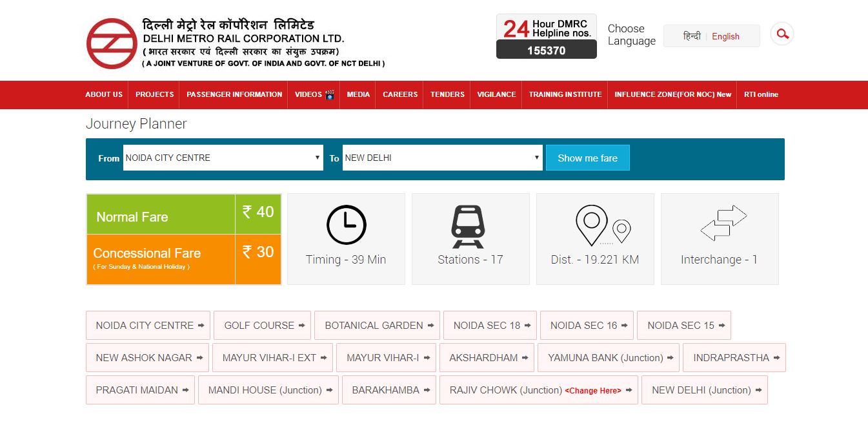This screenshot has height=429, width=868.
Task: Click the RTI online link
Action: (x=761, y=94)
